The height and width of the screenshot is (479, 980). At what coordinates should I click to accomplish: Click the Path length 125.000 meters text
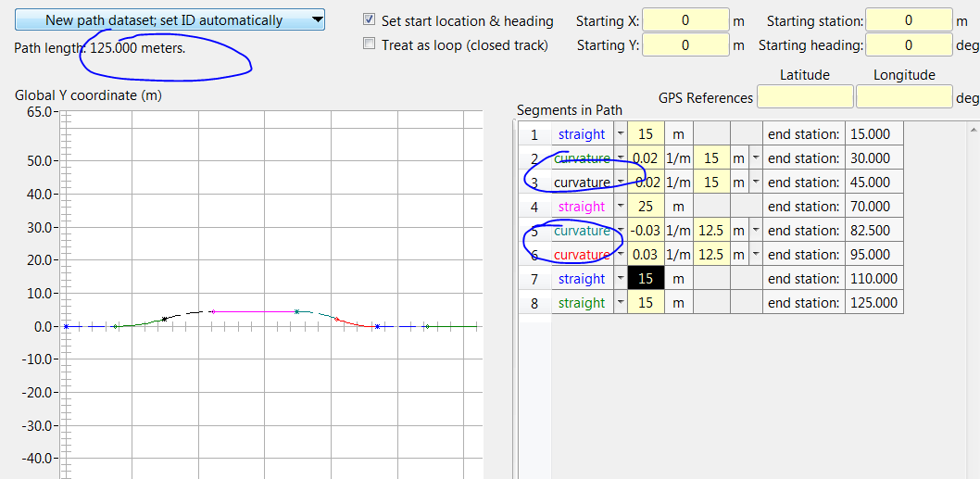(x=100, y=48)
